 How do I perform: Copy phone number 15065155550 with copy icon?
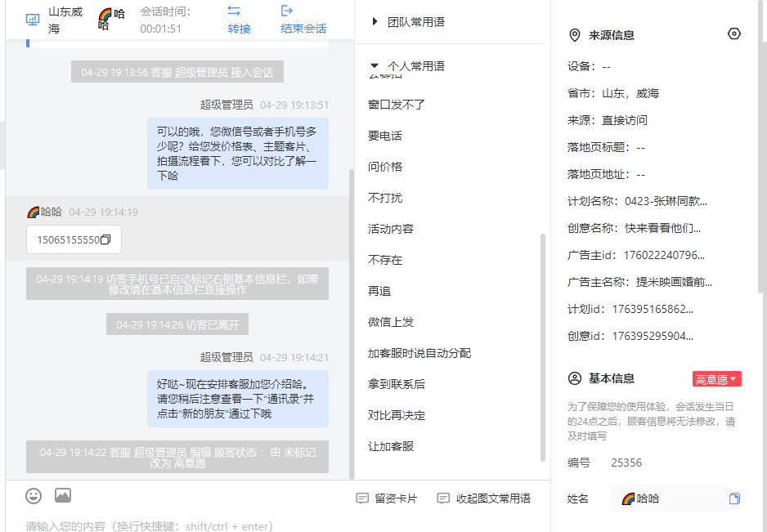click(105, 239)
